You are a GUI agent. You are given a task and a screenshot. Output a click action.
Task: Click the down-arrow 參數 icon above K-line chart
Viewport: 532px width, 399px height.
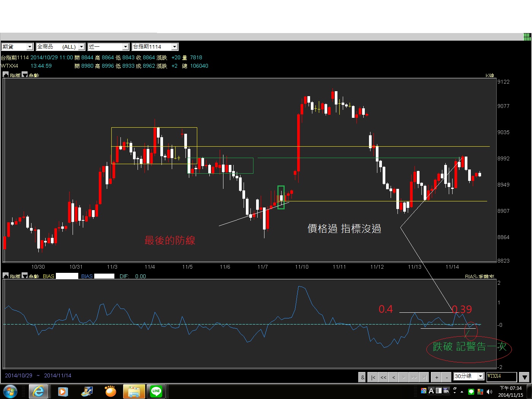[25, 75]
